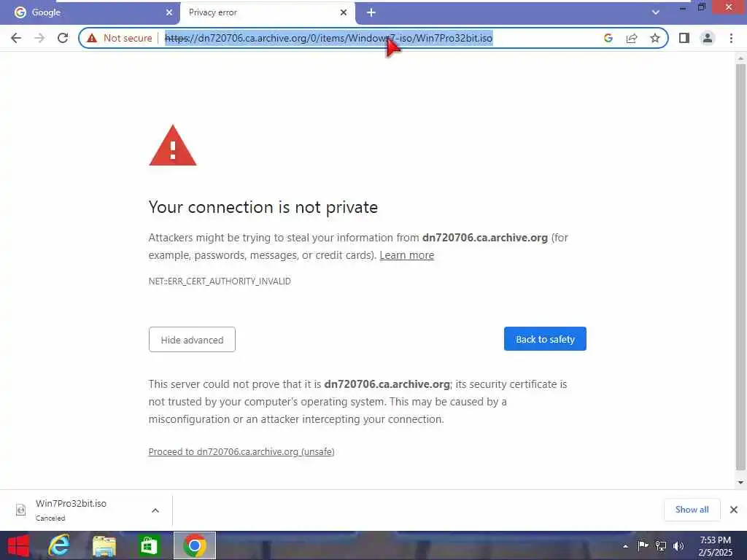Screen dimensions: 747x560
Task: Click Show all downloads
Action: tap(692, 510)
